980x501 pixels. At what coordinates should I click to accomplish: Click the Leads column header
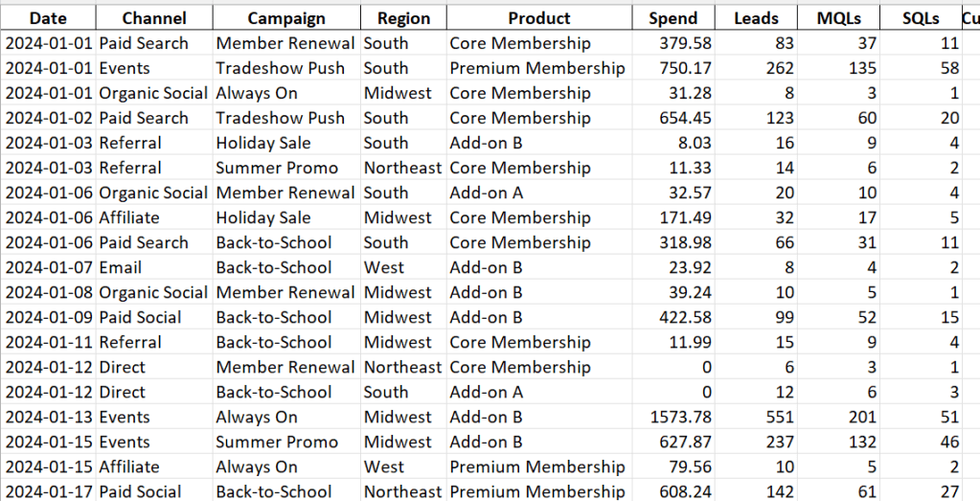tap(756, 18)
